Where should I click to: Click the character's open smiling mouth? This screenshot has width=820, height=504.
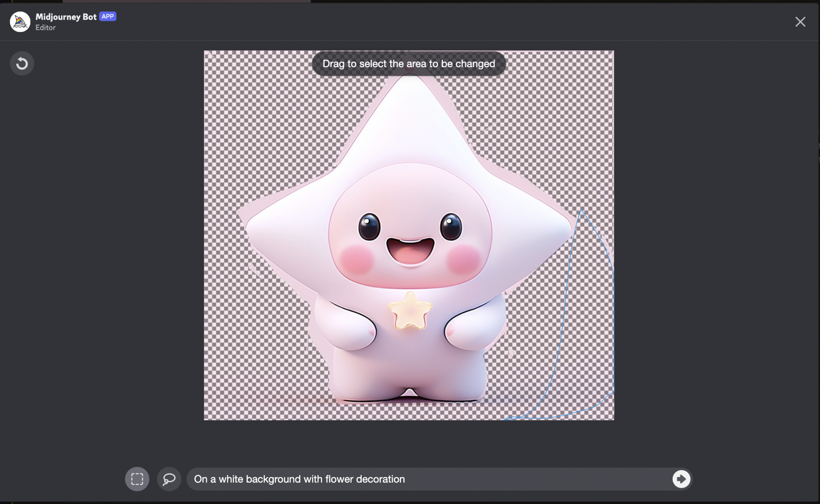tap(410, 251)
